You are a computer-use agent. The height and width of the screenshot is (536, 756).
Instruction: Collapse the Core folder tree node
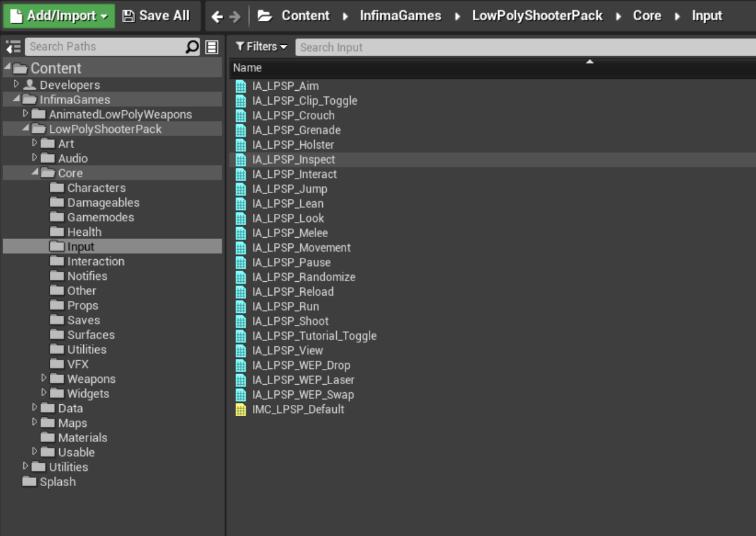point(34,173)
